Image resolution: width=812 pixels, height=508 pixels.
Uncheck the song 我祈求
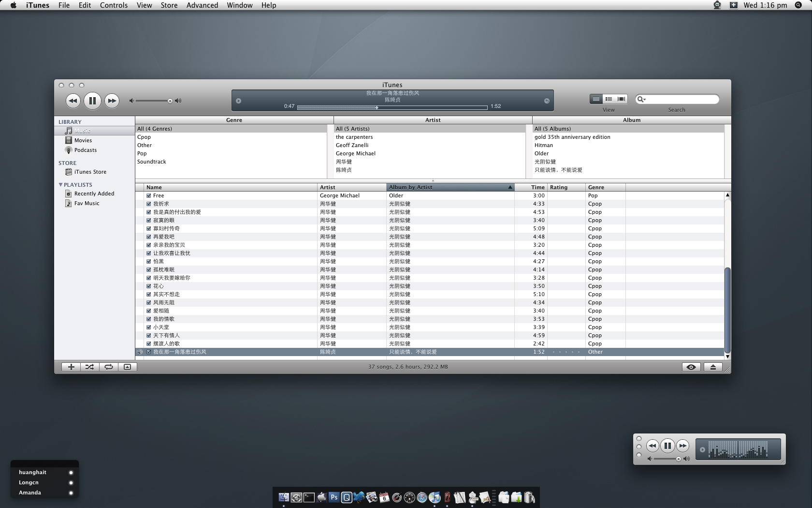(149, 204)
